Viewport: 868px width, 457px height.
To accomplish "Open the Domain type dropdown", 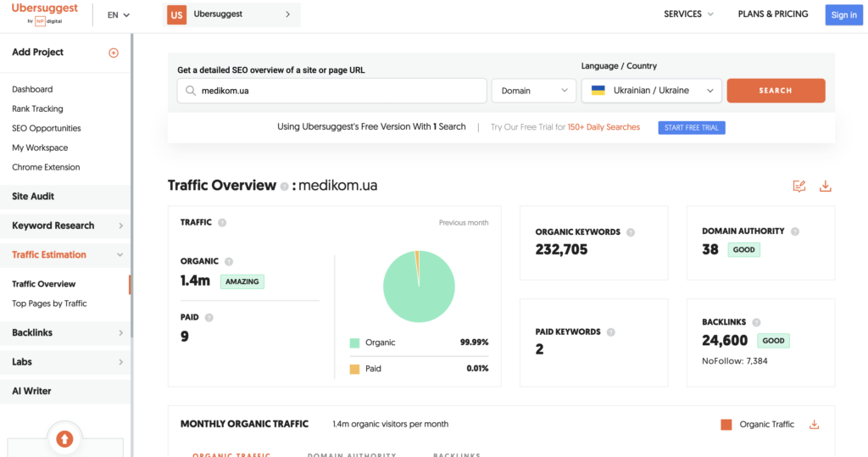I will coord(534,90).
